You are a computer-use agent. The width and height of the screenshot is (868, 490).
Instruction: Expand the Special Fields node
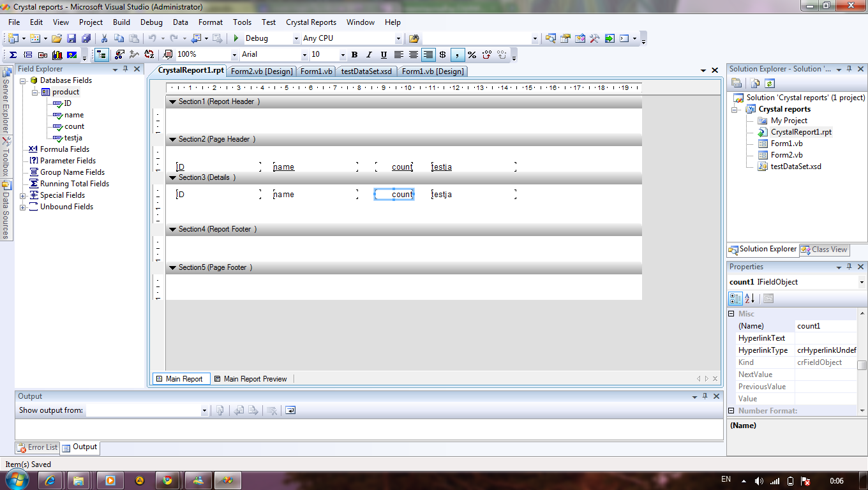point(23,195)
